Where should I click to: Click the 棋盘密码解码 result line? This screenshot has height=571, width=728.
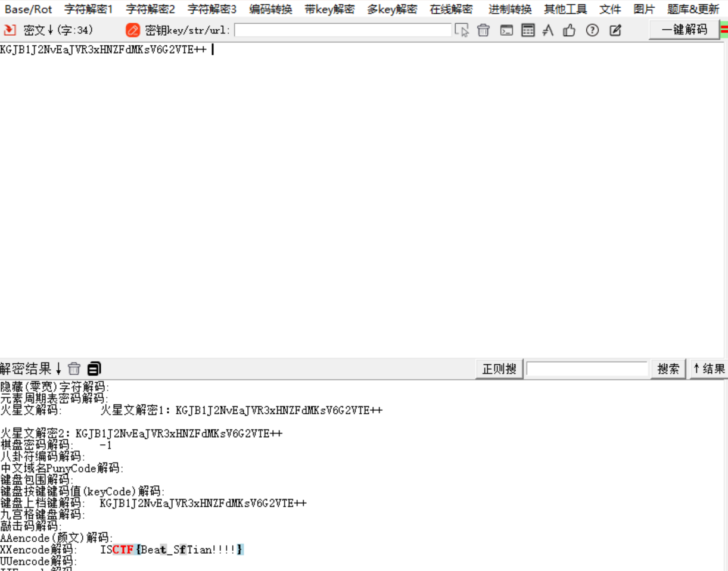[x=56, y=445]
